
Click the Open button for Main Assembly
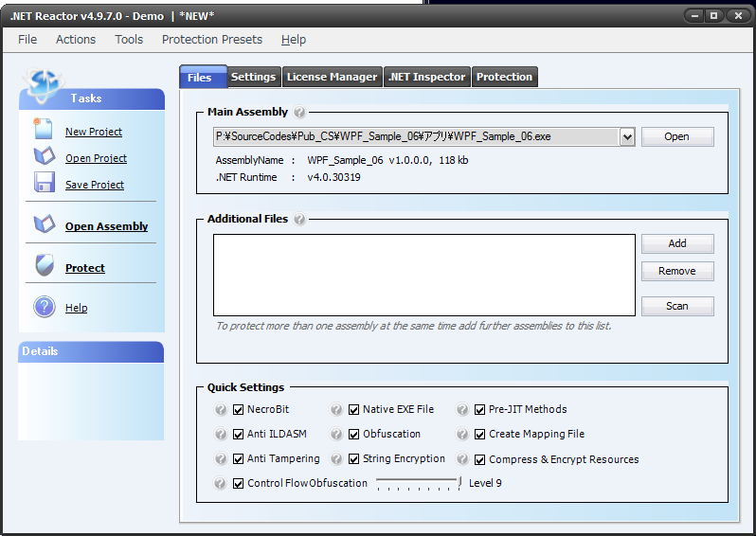tap(677, 137)
